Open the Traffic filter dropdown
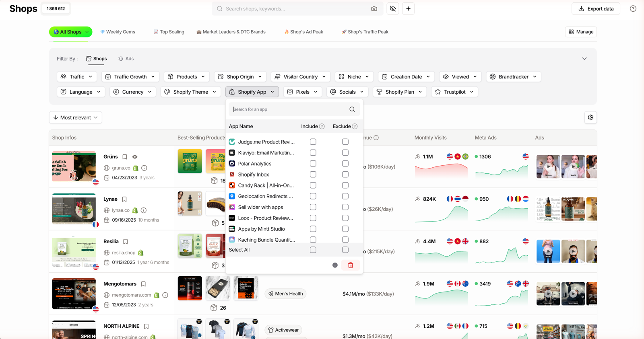644x339 pixels. 76,77
